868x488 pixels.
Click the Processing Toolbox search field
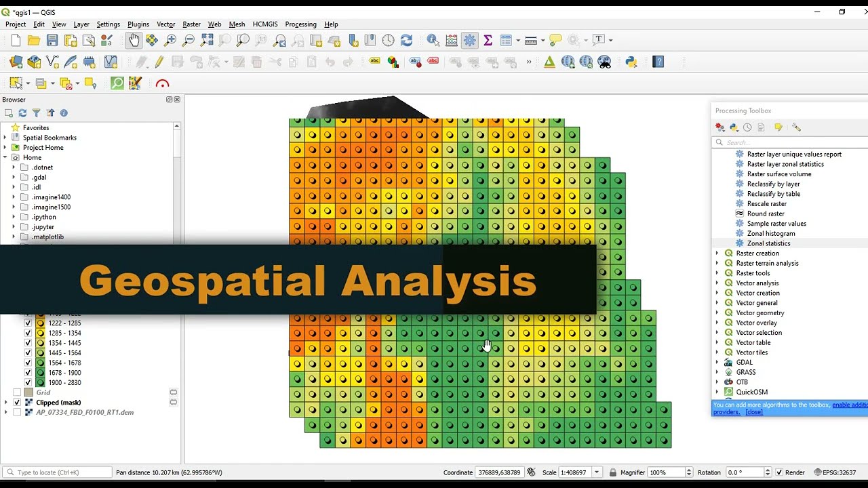pos(790,142)
